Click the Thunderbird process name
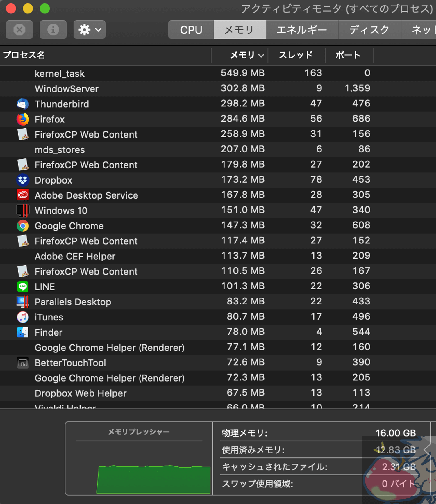 point(62,104)
